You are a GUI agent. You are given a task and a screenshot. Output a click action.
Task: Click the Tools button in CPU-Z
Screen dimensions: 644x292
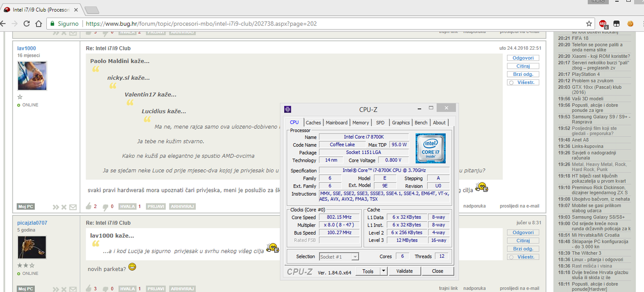368,271
